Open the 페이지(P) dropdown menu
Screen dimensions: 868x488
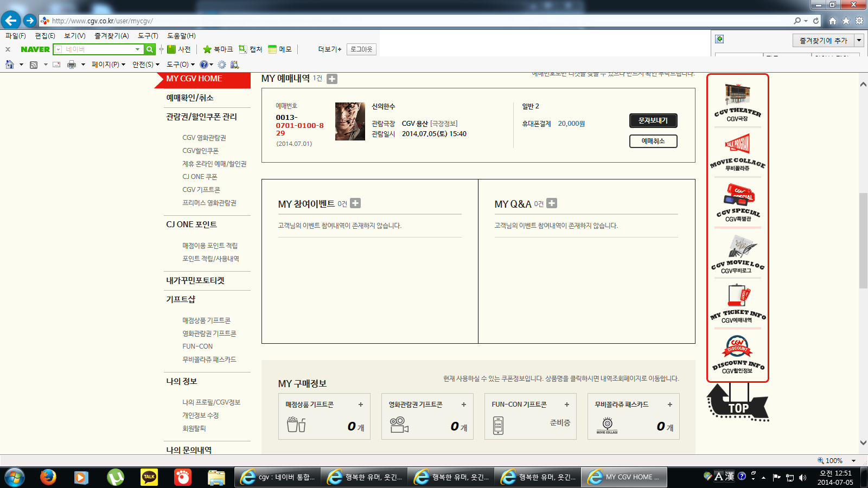(108, 65)
